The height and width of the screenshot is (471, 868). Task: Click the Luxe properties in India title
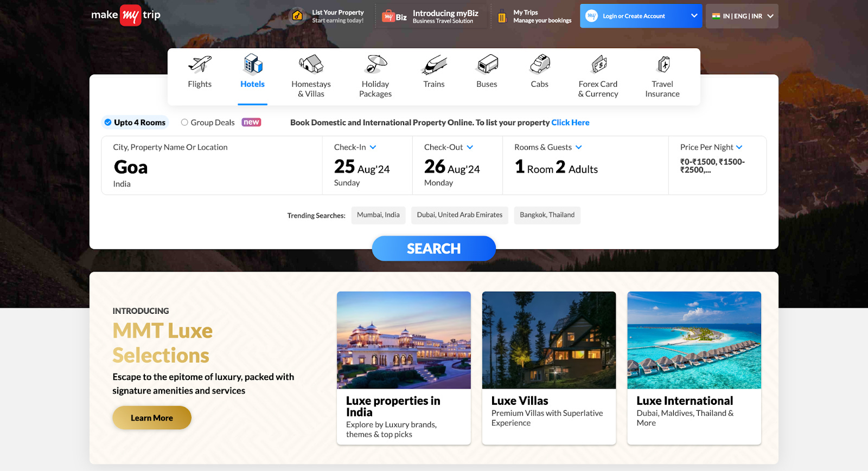(x=393, y=407)
